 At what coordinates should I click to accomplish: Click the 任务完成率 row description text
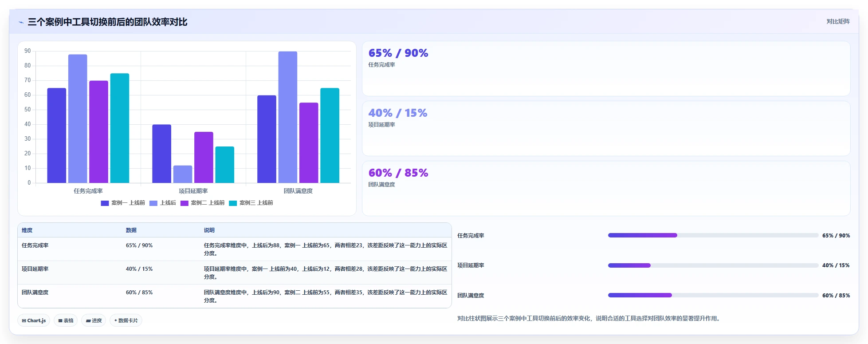point(326,249)
